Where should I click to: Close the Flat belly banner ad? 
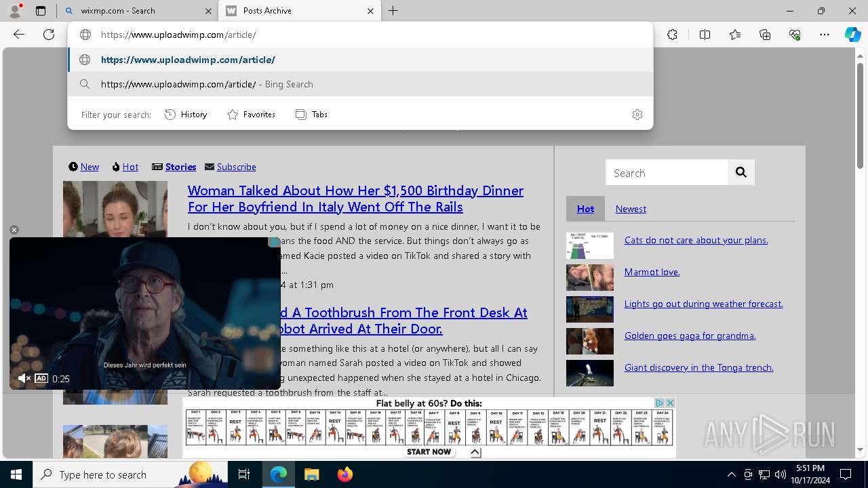(x=670, y=403)
